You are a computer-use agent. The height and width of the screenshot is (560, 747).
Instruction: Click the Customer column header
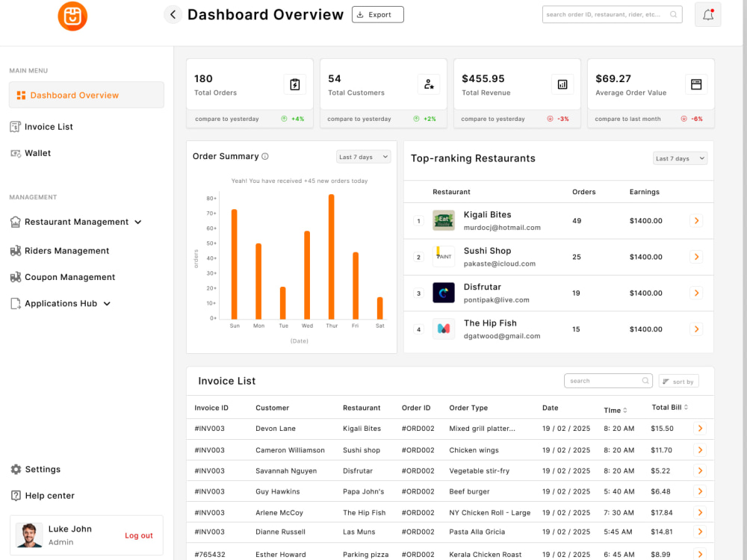pos(272,408)
